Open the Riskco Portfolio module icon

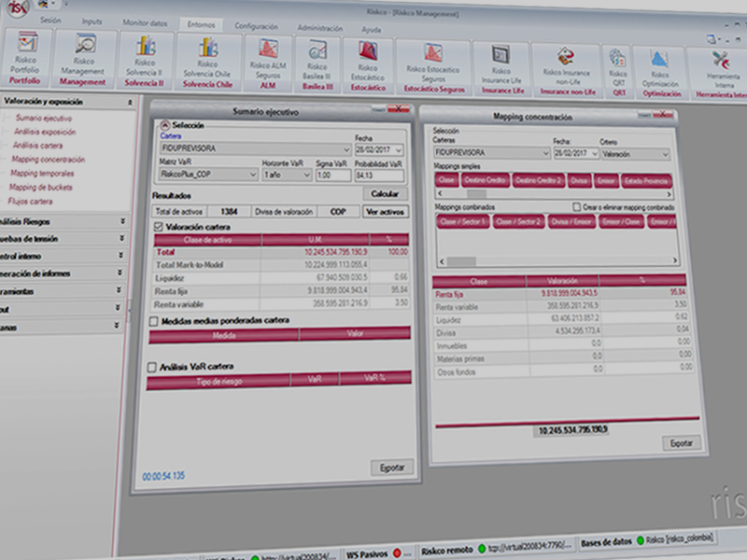pyautogui.click(x=27, y=43)
